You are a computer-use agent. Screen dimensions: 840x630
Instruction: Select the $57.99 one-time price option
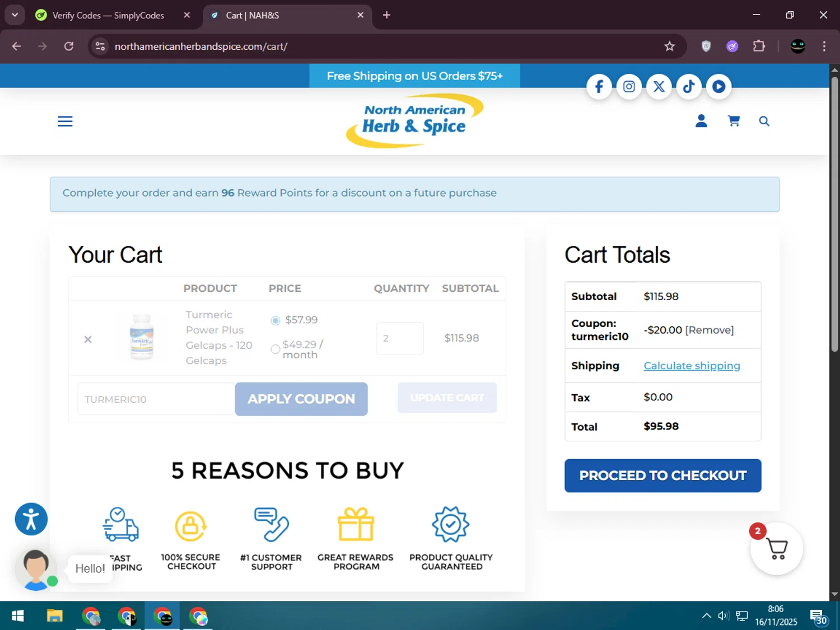275,320
